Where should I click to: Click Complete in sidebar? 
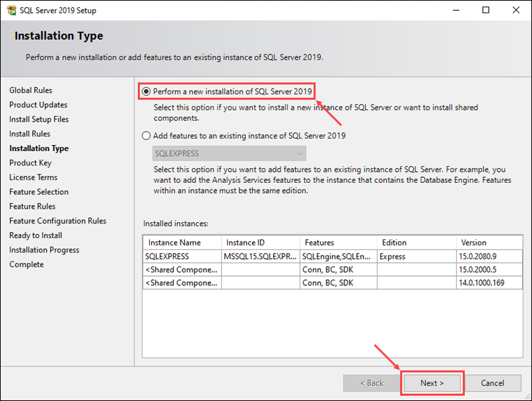click(27, 265)
